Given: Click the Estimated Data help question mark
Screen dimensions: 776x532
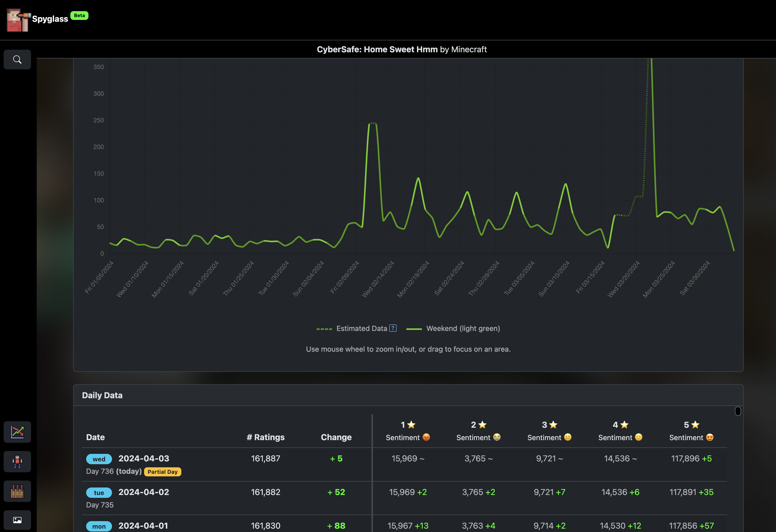Looking at the screenshot, I should tap(393, 328).
